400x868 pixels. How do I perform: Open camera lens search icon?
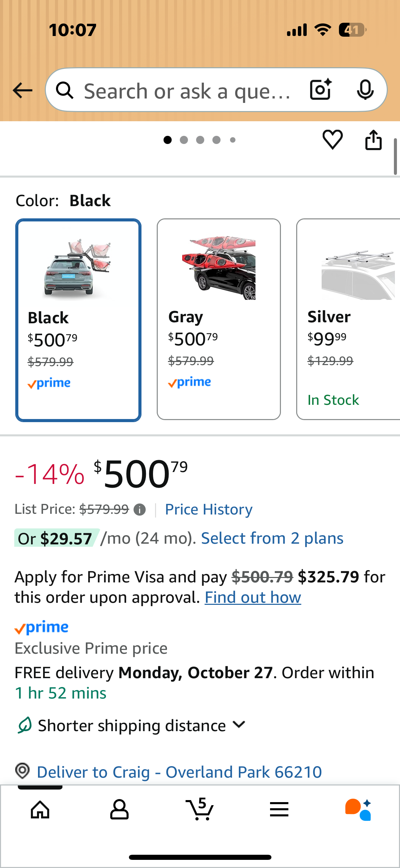(321, 90)
